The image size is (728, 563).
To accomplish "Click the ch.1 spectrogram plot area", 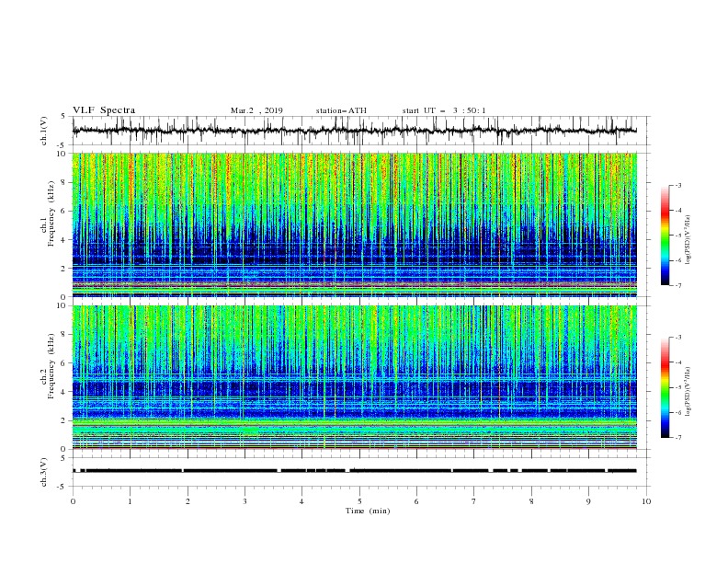I will pyautogui.click(x=354, y=224).
